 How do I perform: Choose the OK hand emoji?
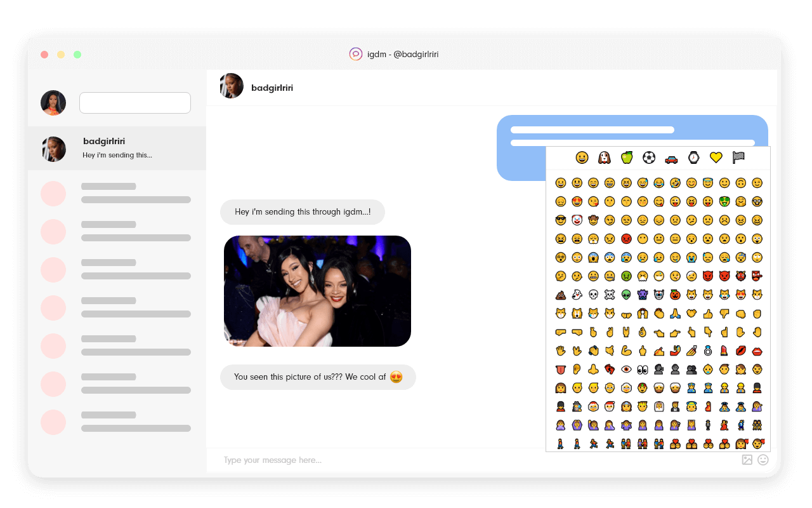coord(643,331)
